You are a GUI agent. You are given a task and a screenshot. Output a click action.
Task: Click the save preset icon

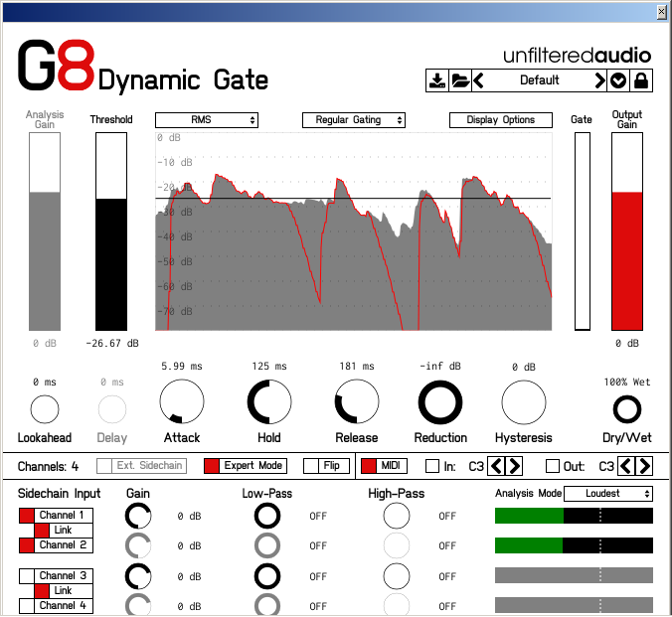437,81
